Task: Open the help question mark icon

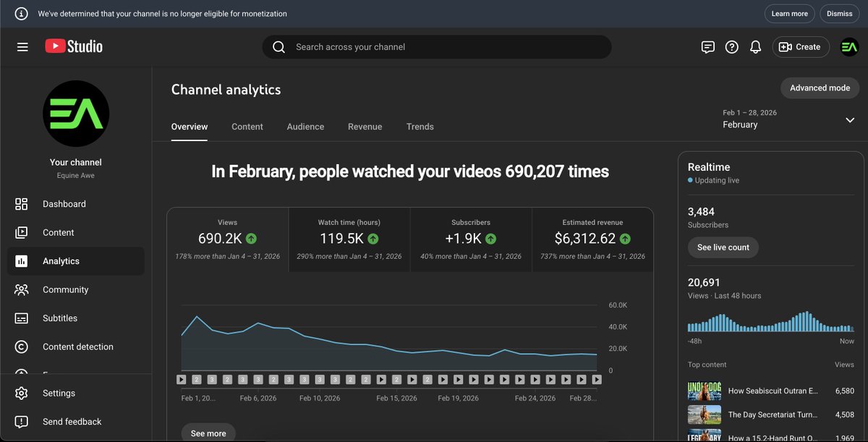Action: (732, 47)
